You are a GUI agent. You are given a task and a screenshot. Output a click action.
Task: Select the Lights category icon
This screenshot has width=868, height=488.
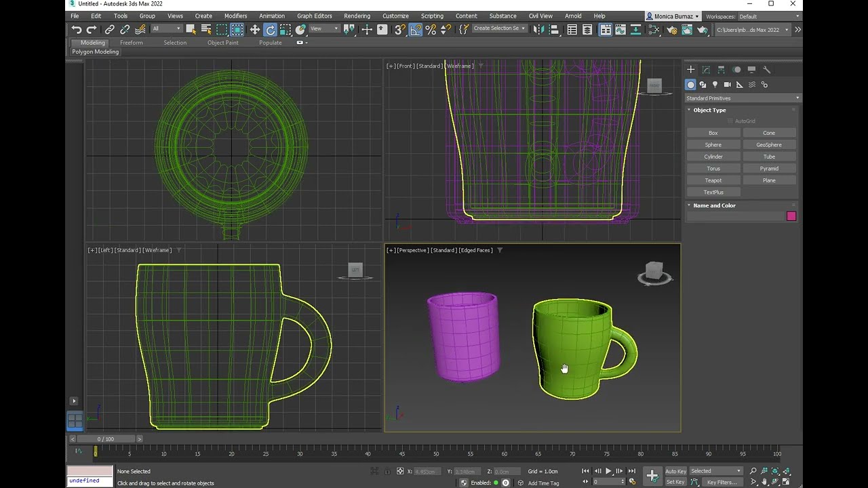(x=715, y=85)
